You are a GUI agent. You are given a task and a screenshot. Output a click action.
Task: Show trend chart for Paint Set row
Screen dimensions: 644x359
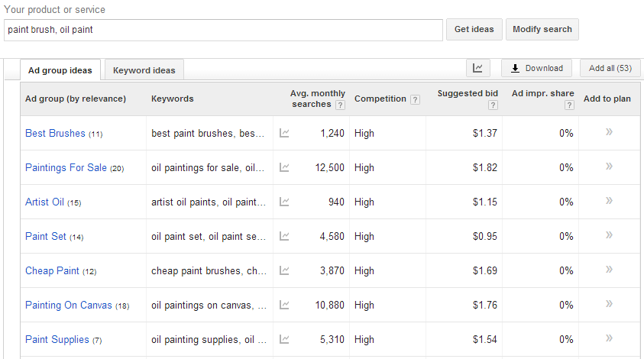click(284, 236)
